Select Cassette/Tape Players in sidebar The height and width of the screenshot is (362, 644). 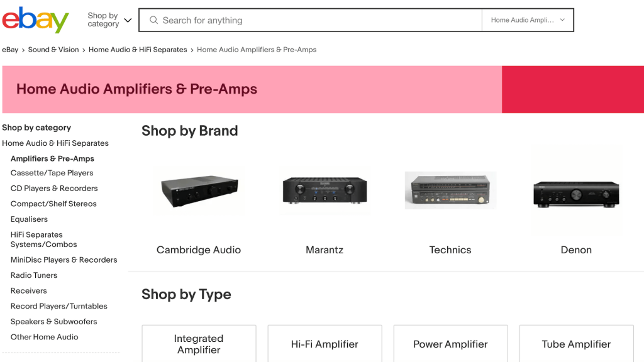point(52,173)
